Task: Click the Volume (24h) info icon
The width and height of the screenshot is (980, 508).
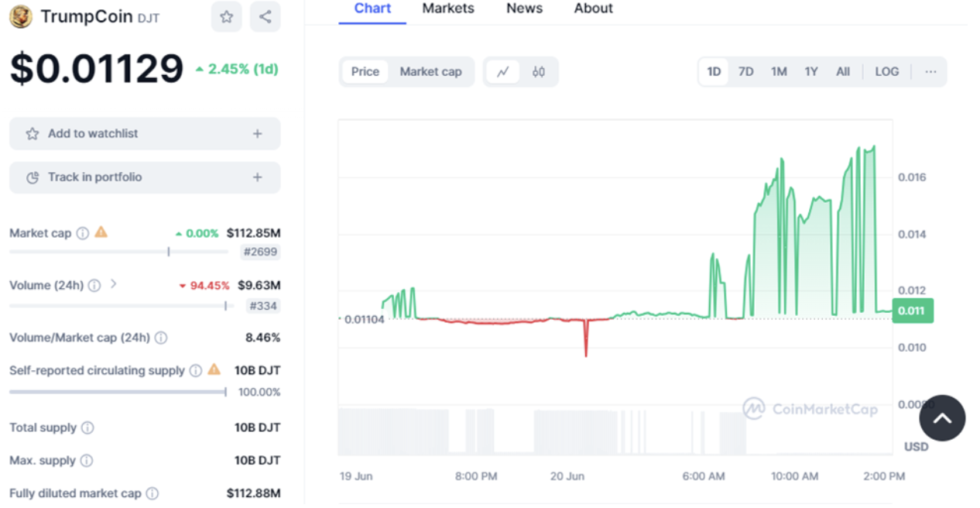Action: pyautogui.click(x=94, y=286)
